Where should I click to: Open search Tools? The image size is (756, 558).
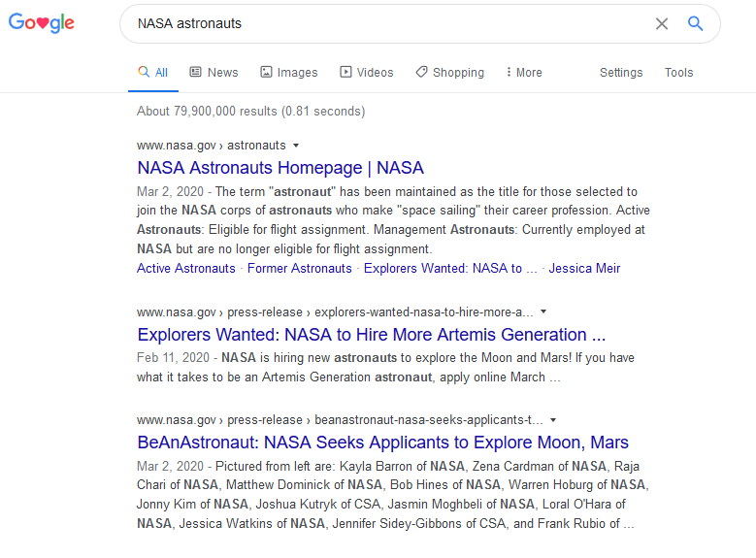(x=678, y=73)
